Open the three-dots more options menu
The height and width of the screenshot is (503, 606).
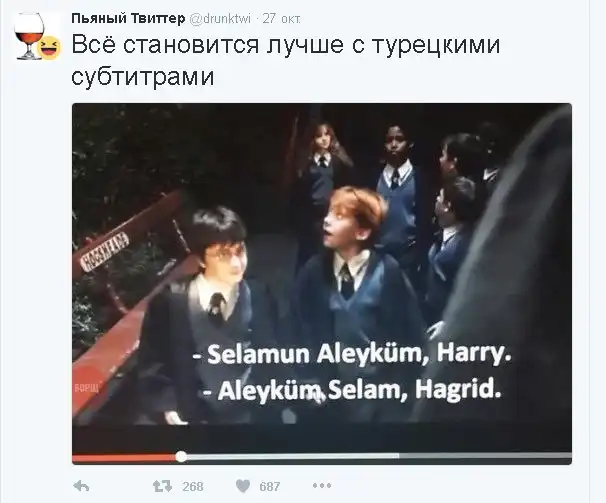(x=322, y=486)
